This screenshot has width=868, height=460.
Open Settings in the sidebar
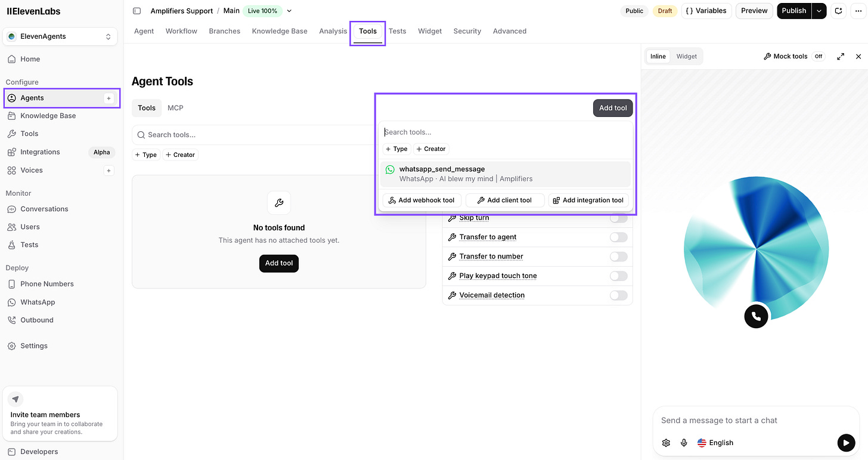coord(33,345)
